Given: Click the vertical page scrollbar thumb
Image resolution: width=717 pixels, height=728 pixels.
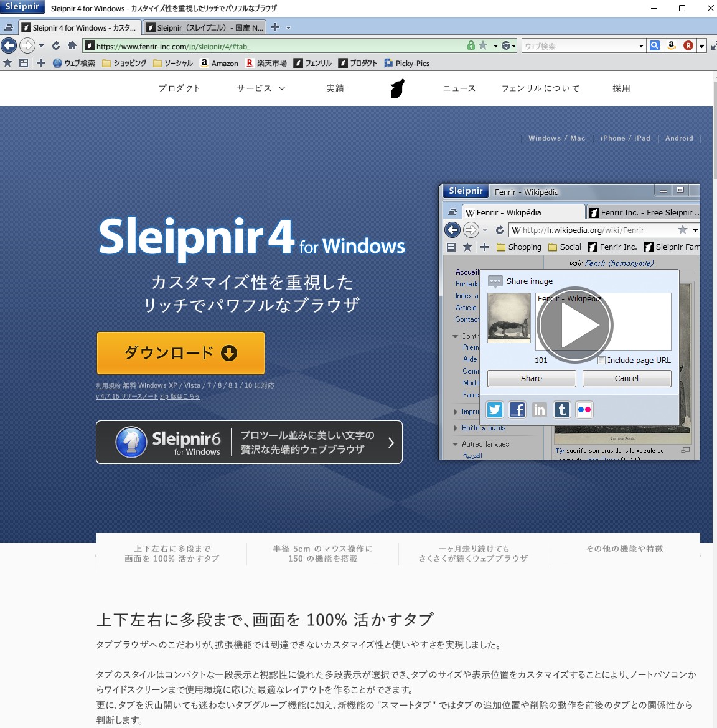Looking at the screenshot, I should 715,131.
